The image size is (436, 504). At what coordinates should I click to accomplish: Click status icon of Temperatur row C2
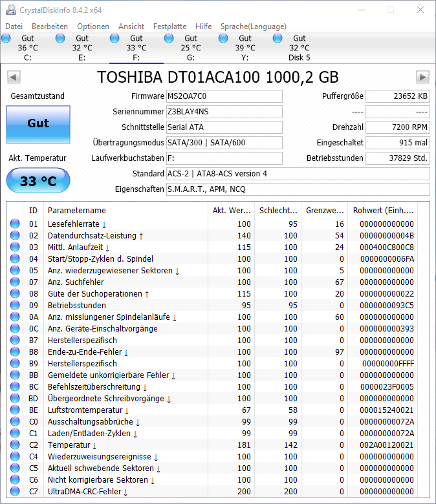[15, 445]
